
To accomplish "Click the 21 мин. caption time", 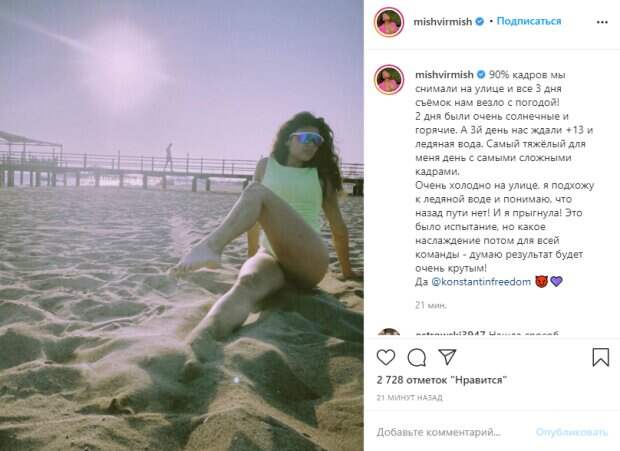I will coord(431,305).
